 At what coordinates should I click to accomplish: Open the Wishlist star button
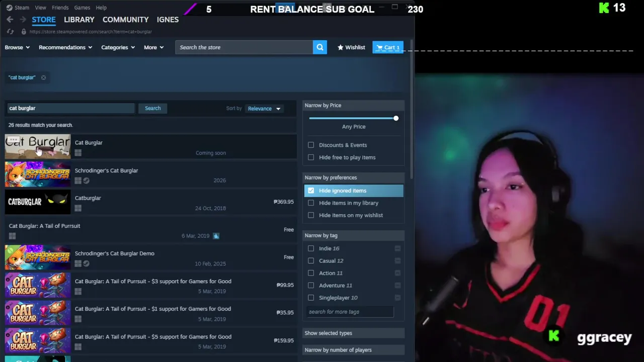pos(351,47)
